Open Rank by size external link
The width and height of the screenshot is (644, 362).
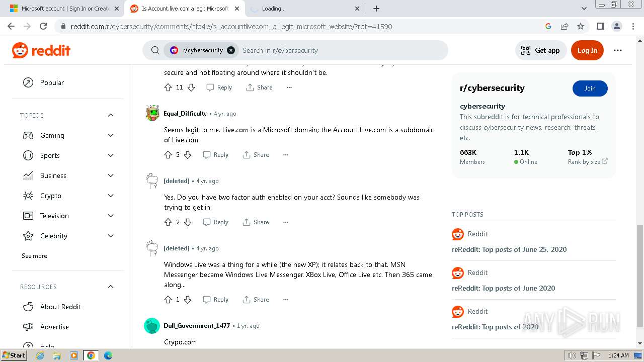[588, 162]
